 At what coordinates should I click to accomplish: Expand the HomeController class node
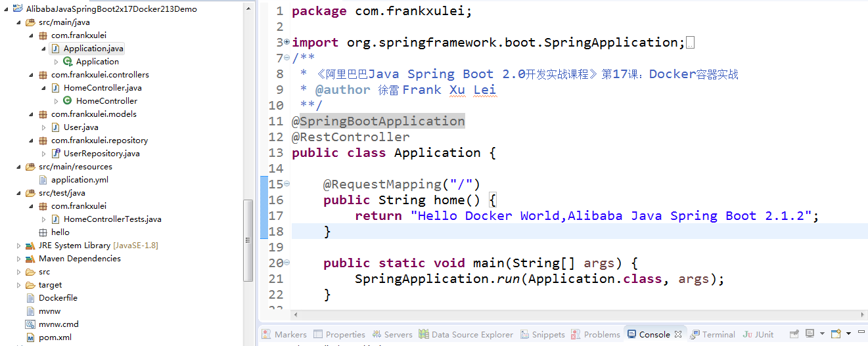[x=57, y=100]
